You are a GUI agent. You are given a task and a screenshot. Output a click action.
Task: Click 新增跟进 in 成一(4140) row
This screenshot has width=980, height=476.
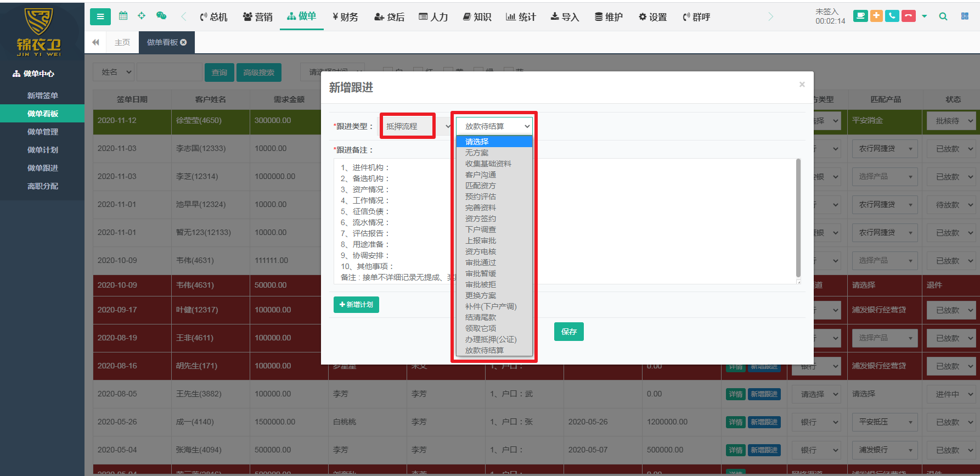764,422
